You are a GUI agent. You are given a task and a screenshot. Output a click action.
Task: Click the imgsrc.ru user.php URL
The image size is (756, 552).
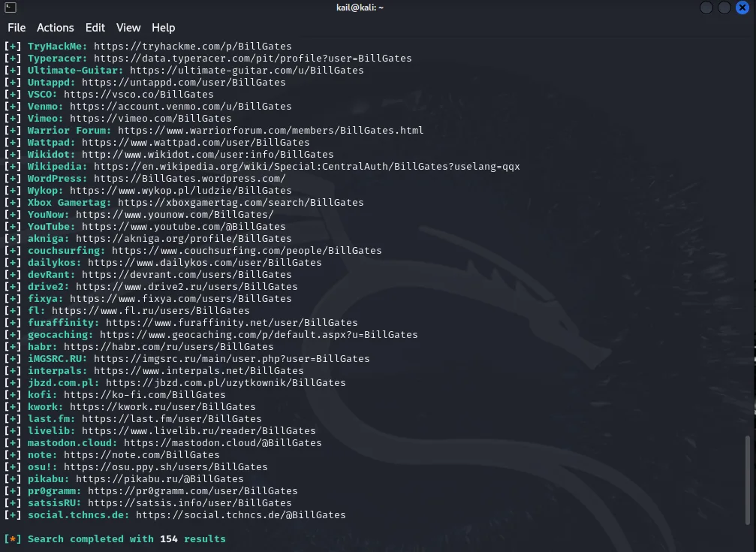[232, 359]
